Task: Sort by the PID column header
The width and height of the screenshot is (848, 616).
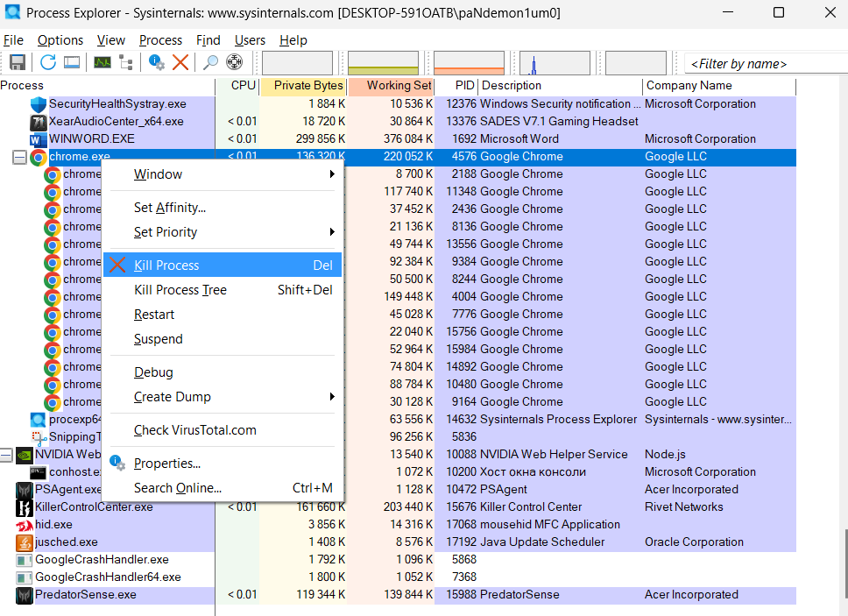Action: 456,86
